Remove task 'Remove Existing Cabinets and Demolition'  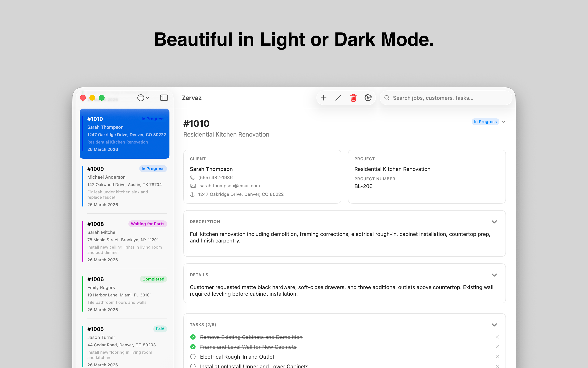[497, 337]
